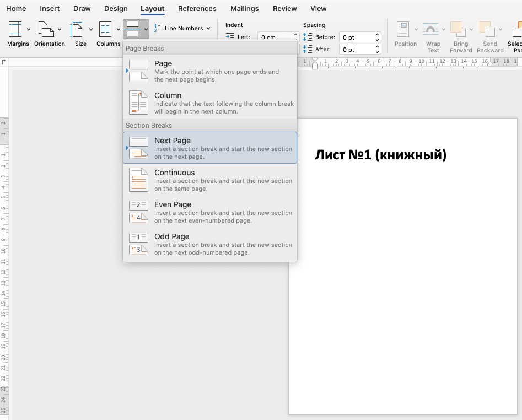Open the Margins icon

(15, 29)
